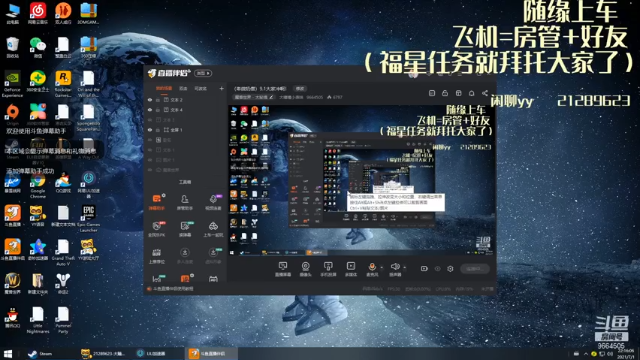The image size is (640, 360).
Task: Switch to YY 21289623 taskbar window
Action: click(x=104, y=353)
